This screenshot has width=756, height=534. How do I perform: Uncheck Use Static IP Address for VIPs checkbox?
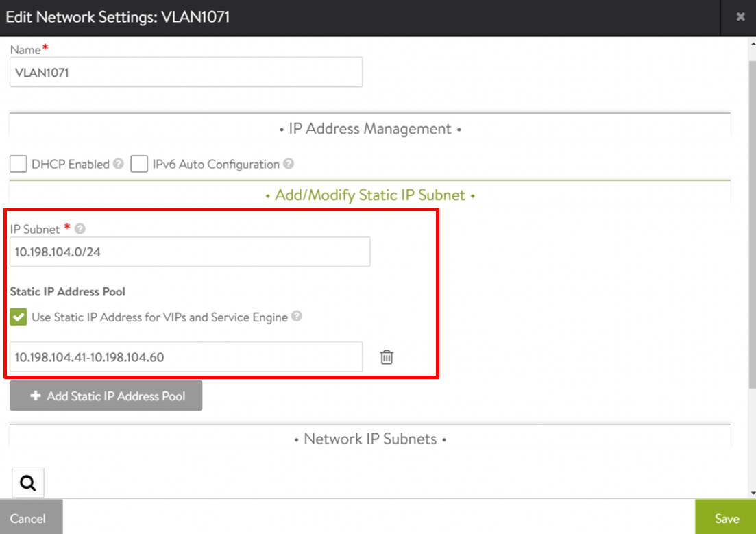coord(19,317)
